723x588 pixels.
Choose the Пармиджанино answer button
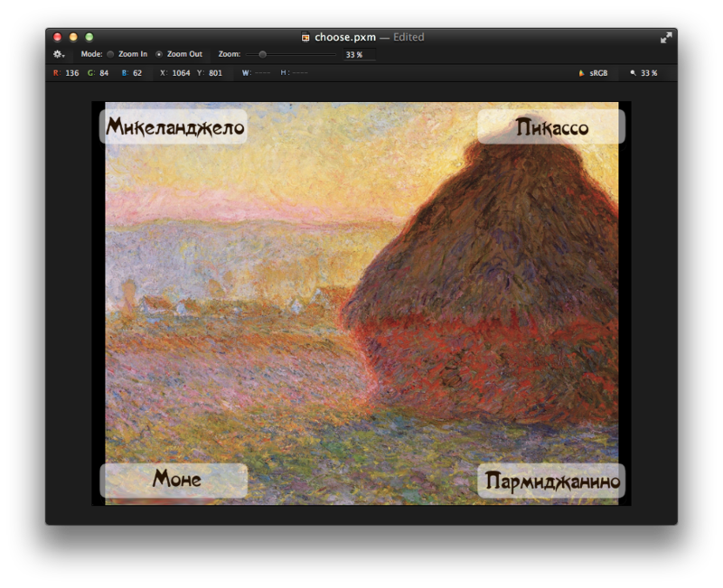[x=551, y=481]
